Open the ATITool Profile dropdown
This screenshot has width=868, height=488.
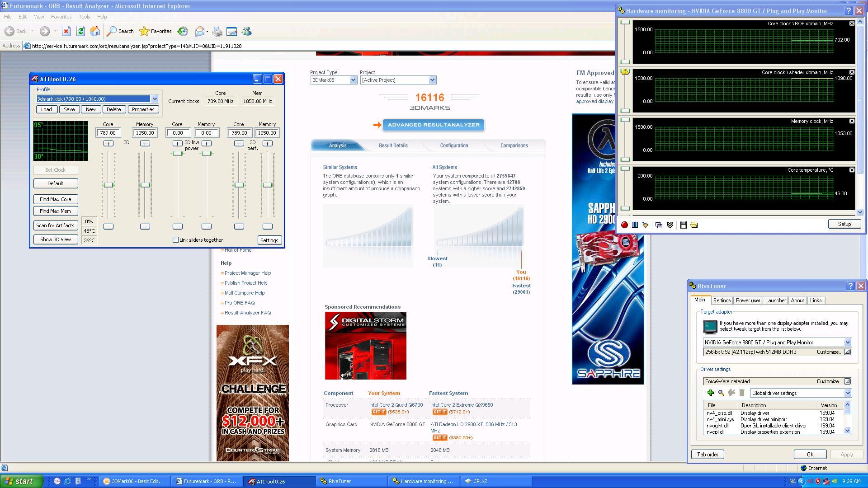tap(155, 99)
